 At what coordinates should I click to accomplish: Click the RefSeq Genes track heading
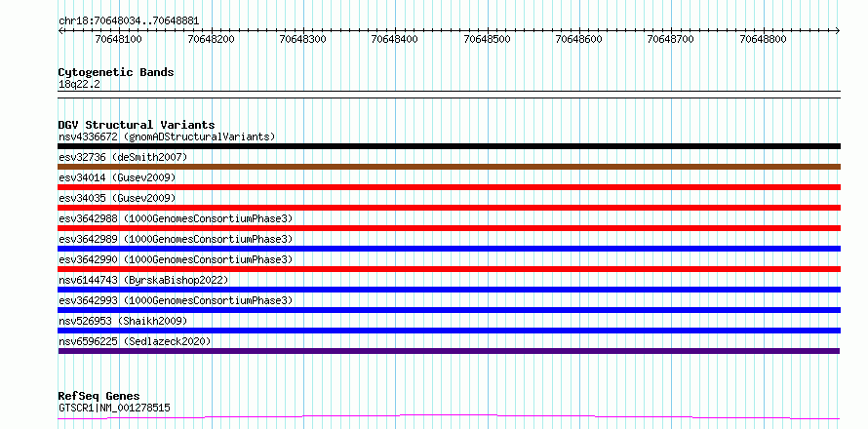pyautogui.click(x=99, y=396)
